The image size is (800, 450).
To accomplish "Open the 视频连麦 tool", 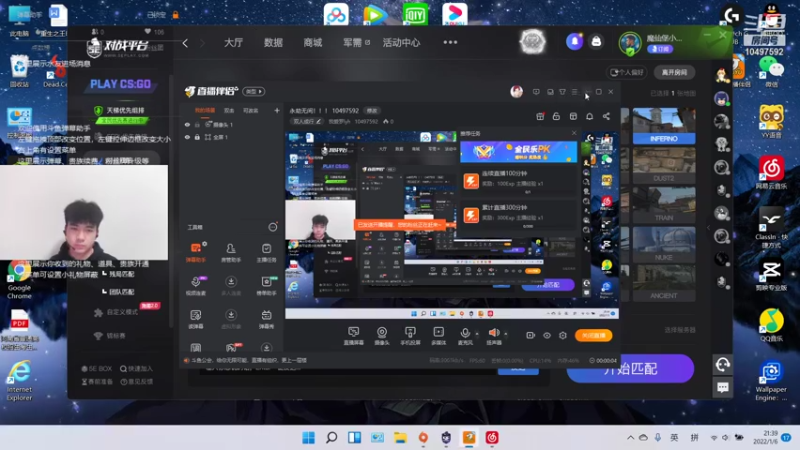I will point(195,285).
